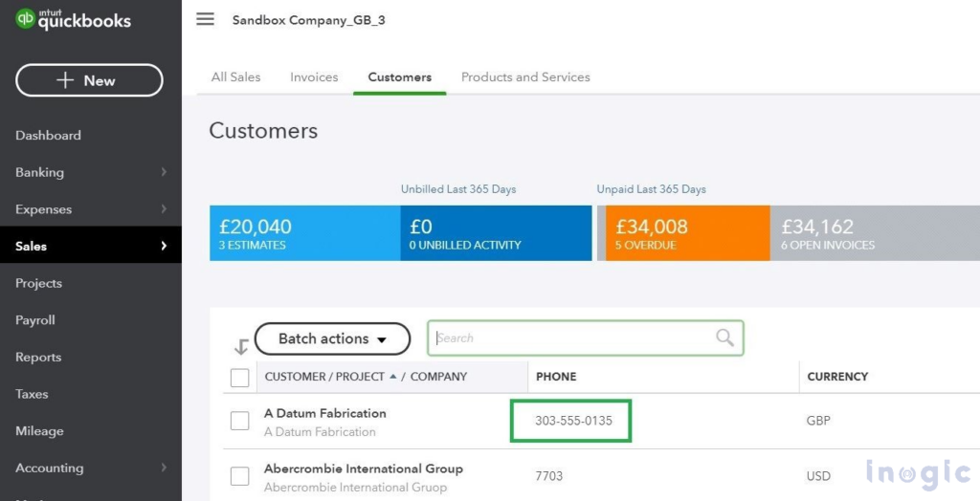Click the COMPANY column header label
980x501 pixels.
438,377
